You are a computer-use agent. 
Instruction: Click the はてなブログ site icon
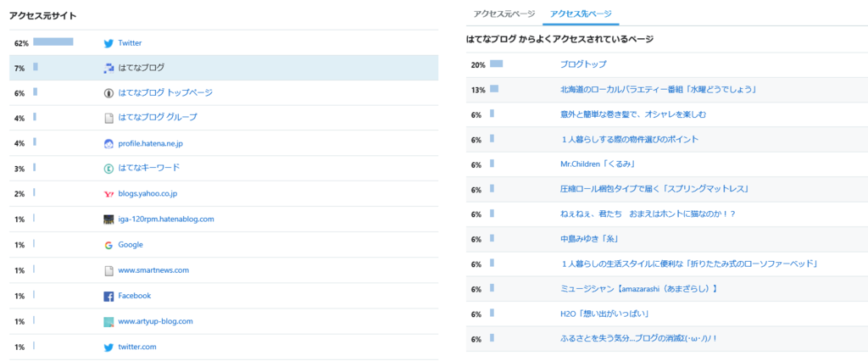click(x=108, y=68)
